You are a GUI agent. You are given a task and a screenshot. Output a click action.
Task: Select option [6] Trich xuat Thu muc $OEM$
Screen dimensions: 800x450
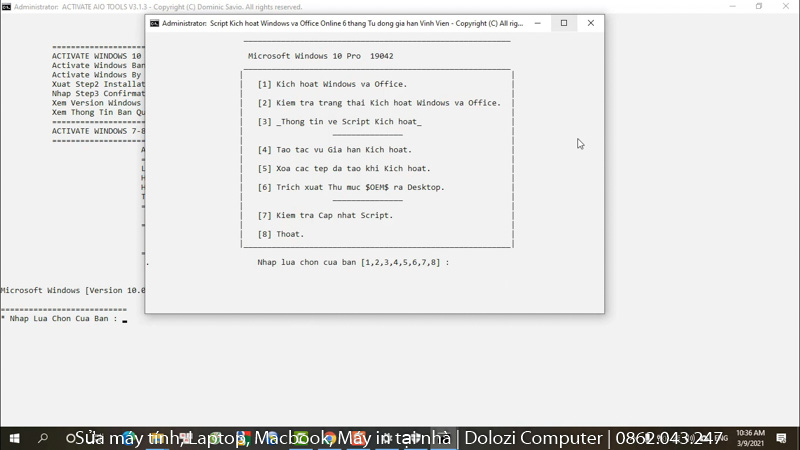click(x=351, y=187)
